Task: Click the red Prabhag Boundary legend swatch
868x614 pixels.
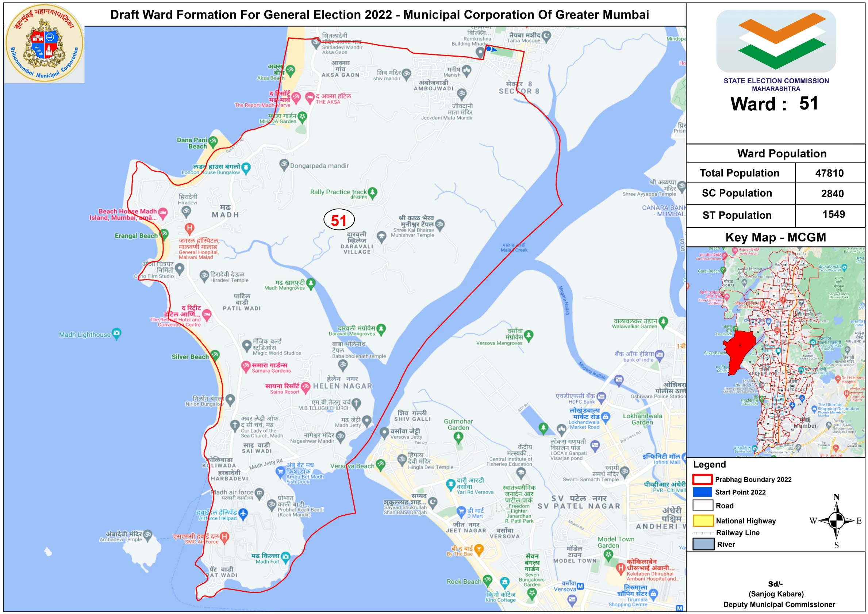Action: (702, 479)
